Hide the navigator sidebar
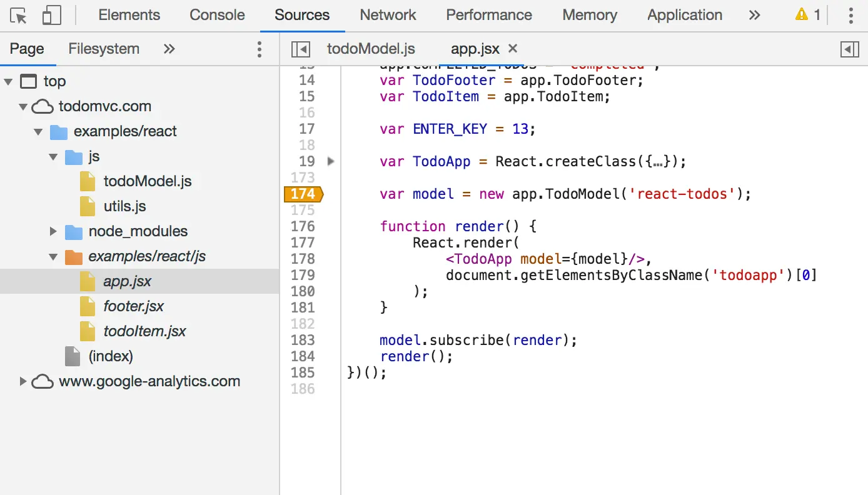The image size is (868, 495). (300, 49)
